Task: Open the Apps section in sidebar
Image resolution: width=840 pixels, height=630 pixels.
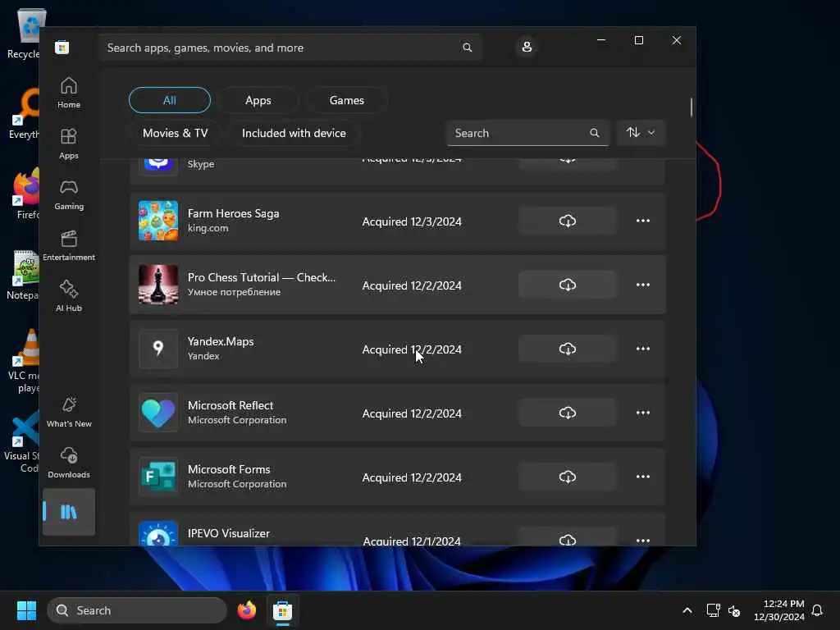Action: tap(69, 144)
